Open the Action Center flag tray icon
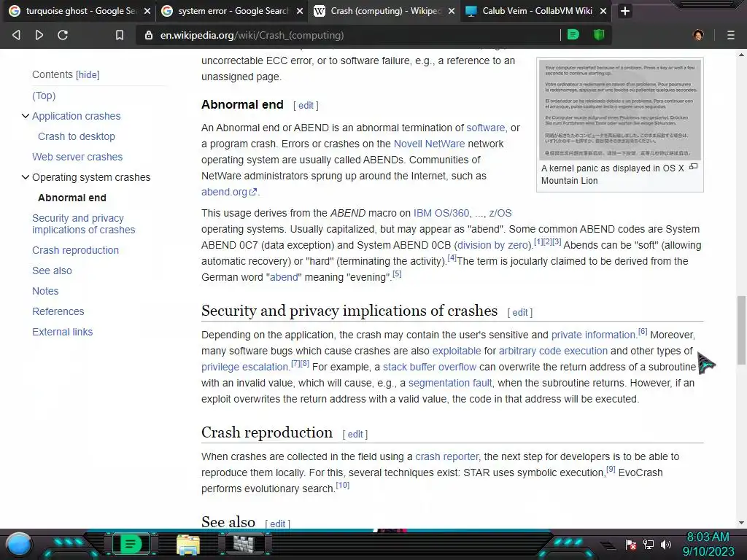This screenshot has width=747, height=560. [x=631, y=545]
